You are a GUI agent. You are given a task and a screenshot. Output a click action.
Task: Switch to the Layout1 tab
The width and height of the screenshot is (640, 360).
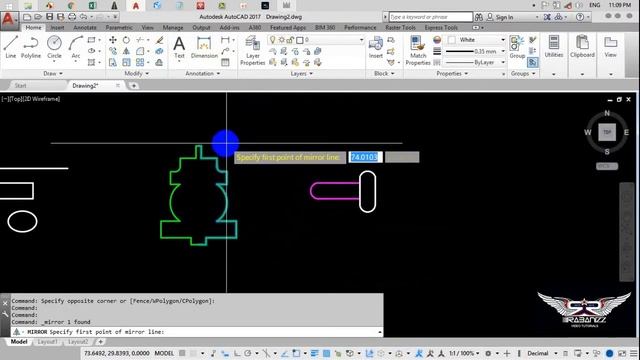click(x=47, y=342)
